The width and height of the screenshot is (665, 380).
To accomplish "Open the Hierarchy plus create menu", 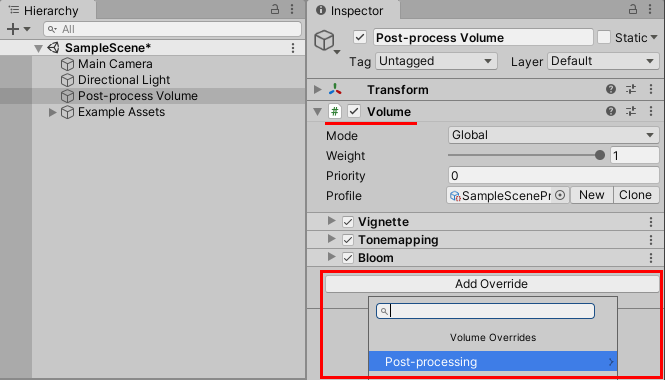I will [18, 29].
